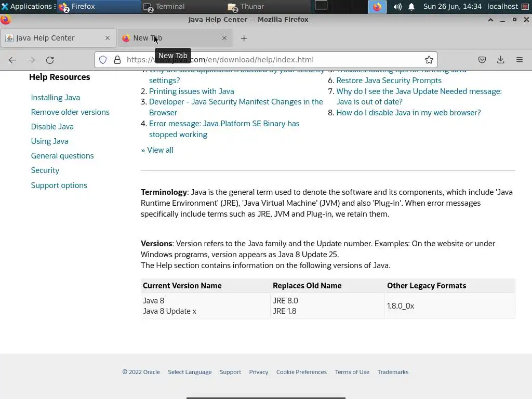Open the clock showing Sun 26 Jun
Image resolution: width=532 pixels, height=399 pixels.
pos(453,6)
